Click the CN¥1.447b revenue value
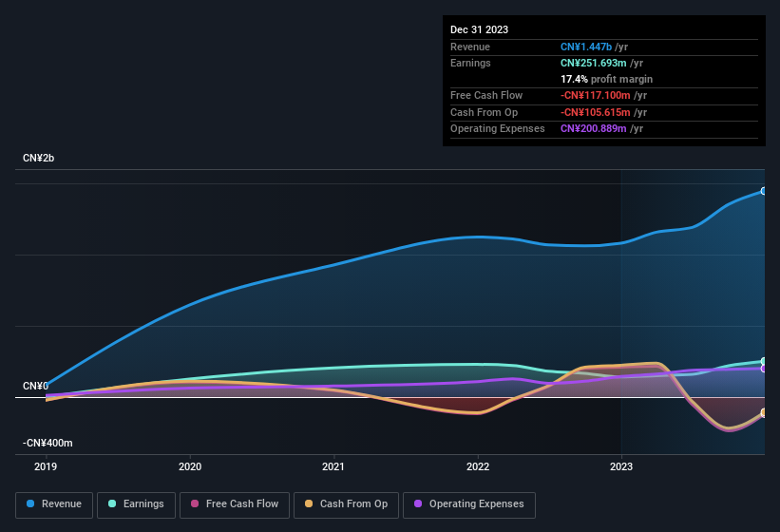Image resolution: width=780 pixels, height=532 pixels. click(586, 47)
